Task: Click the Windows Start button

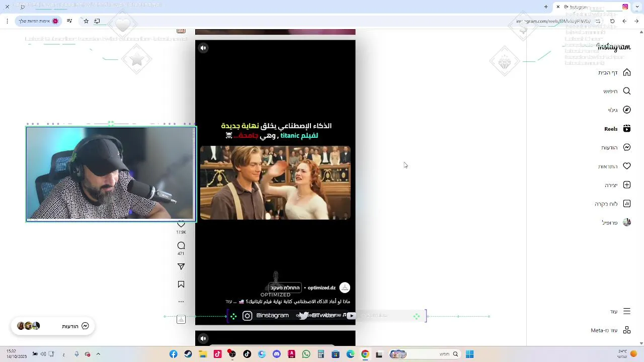Action: pyautogui.click(x=469, y=354)
